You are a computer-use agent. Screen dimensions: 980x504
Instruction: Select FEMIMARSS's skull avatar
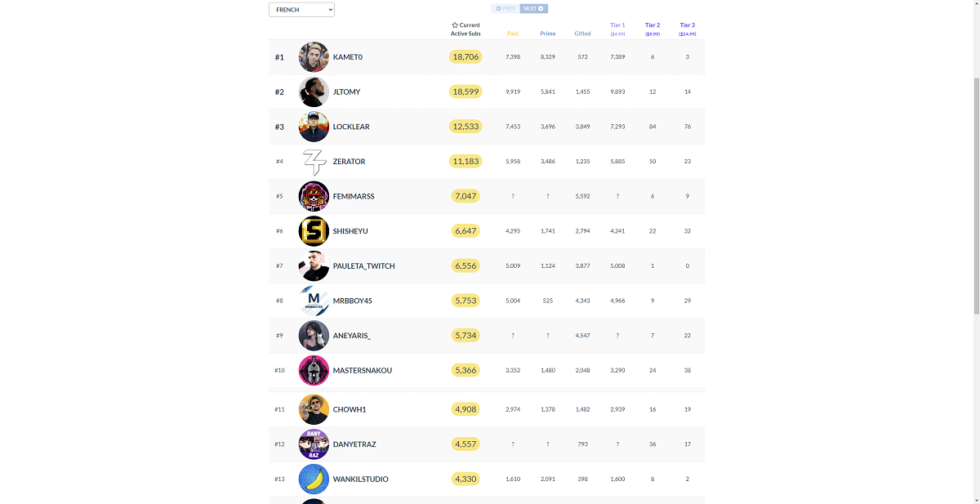[314, 196]
